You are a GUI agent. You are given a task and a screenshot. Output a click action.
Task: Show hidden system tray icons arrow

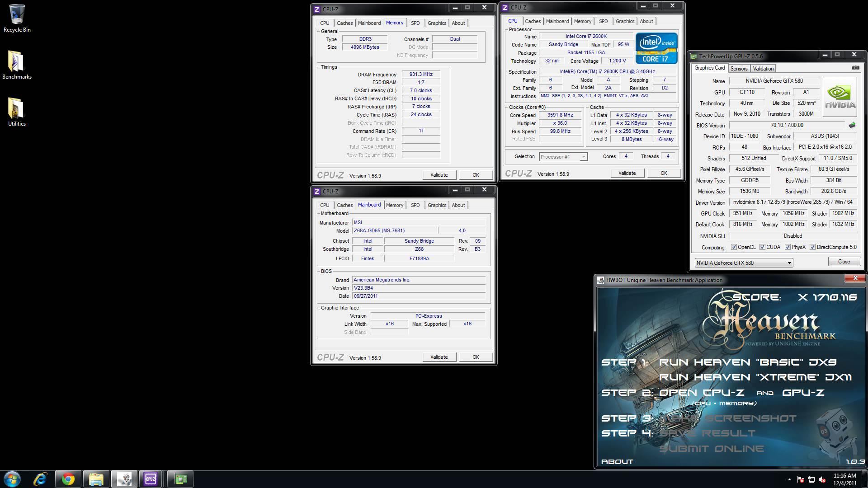[x=789, y=479]
